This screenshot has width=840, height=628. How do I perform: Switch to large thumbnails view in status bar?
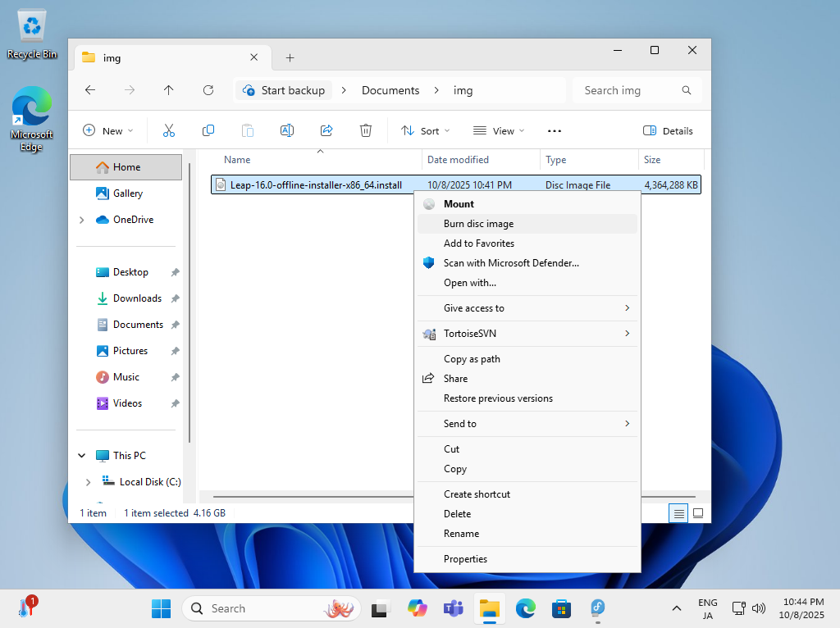click(x=698, y=513)
